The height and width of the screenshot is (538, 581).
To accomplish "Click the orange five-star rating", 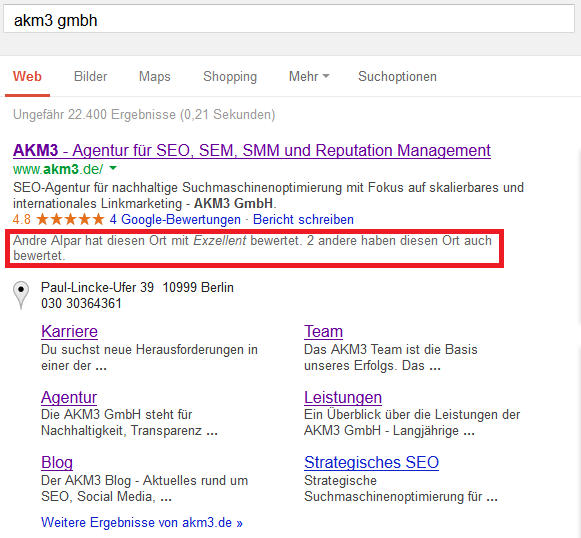I will (70, 219).
